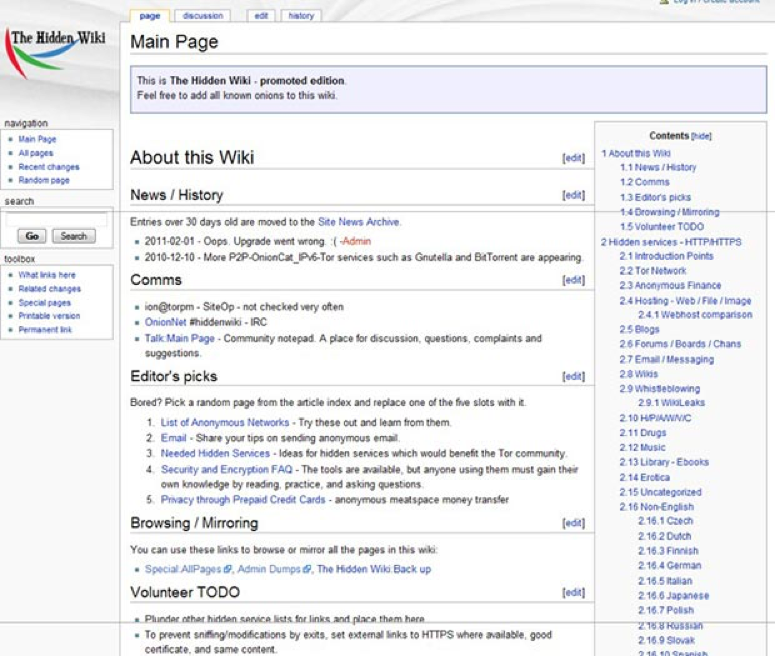Edit the Comms section
The height and width of the screenshot is (656, 775).
[x=573, y=280]
